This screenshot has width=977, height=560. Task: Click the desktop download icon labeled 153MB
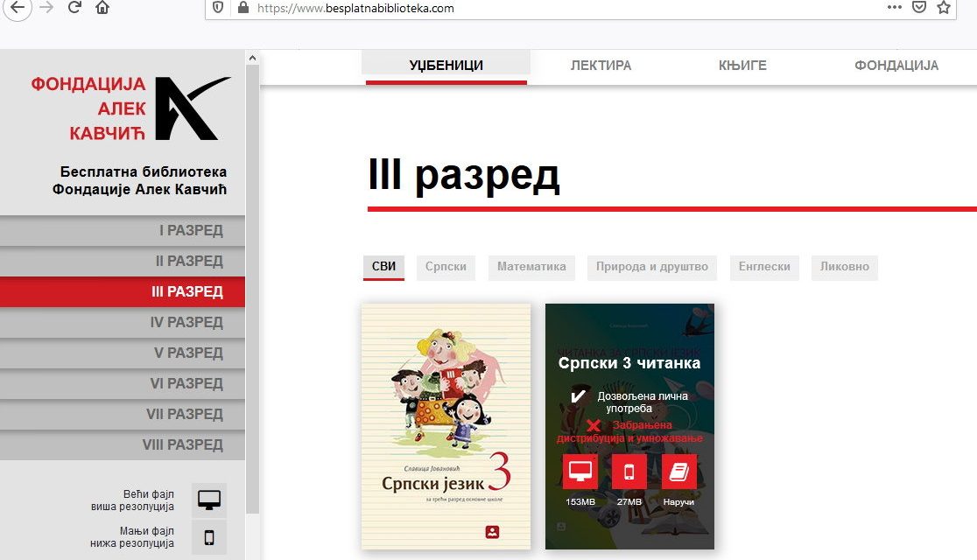pyautogui.click(x=579, y=472)
